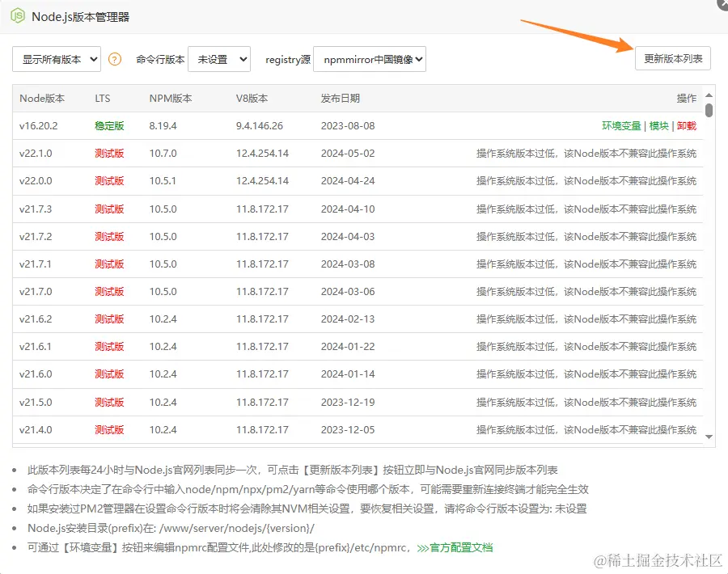Click NPM version 10.5.1 cell
The height and width of the screenshot is (574, 728).
(163, 180)
